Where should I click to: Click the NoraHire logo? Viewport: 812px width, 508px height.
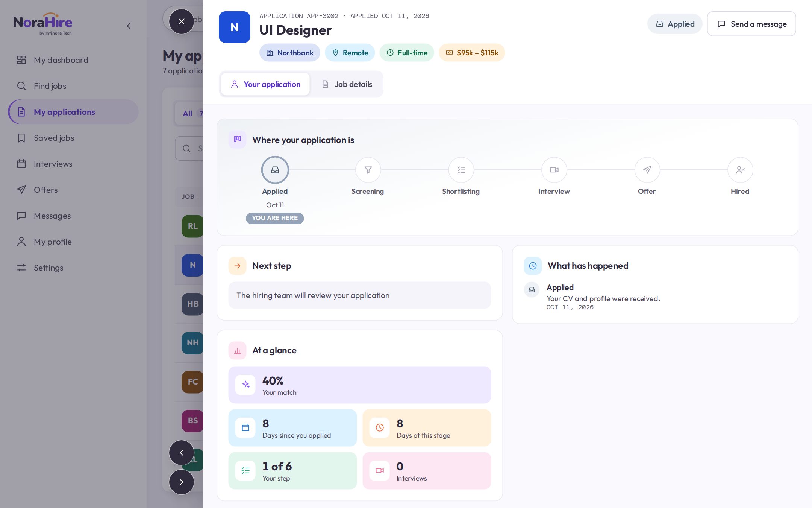(x=43, y=24)
